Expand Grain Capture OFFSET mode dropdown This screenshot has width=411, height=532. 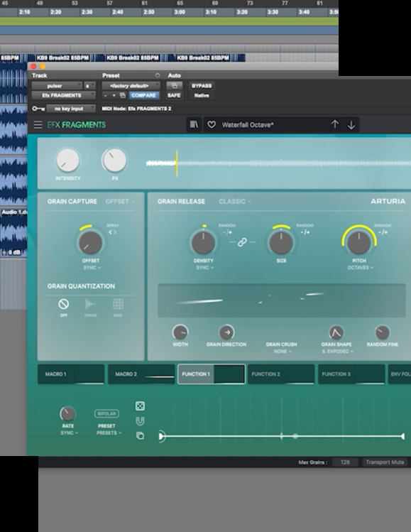tap(120, 202)
